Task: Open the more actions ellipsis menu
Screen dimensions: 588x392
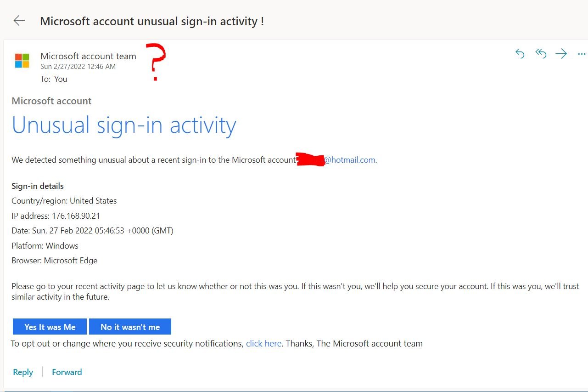Action: coord(582,54)
